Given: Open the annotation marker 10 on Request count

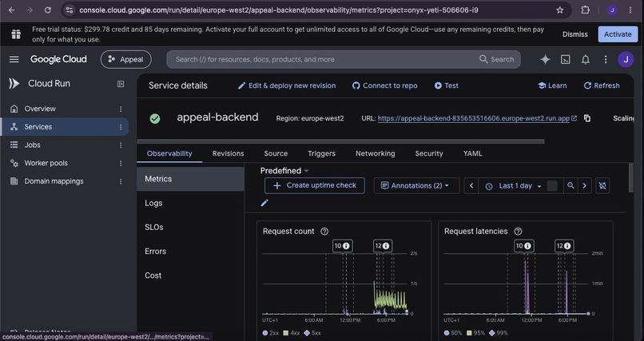Looking at the screenshot, I should (342, 246).
